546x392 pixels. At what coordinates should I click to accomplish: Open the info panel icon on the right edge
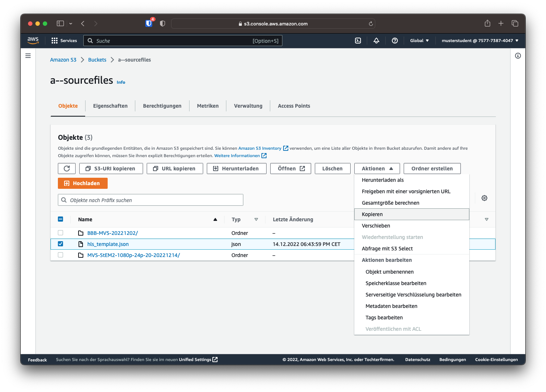pyautogui.click(x=518, y=56)
